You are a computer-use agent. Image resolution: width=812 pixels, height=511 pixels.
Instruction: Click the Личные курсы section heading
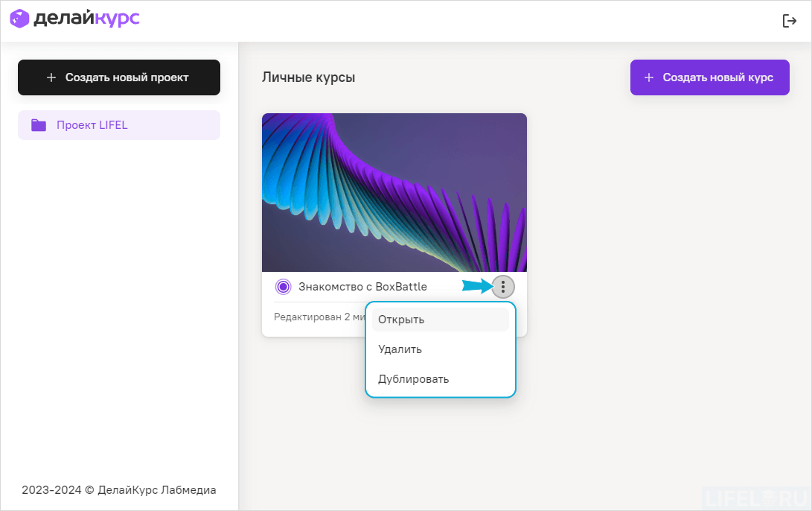point(308,77)
